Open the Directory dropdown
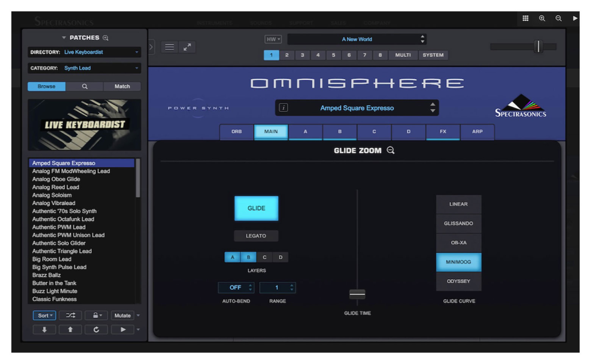The image size is (591, 364). (x=85, y=52)
